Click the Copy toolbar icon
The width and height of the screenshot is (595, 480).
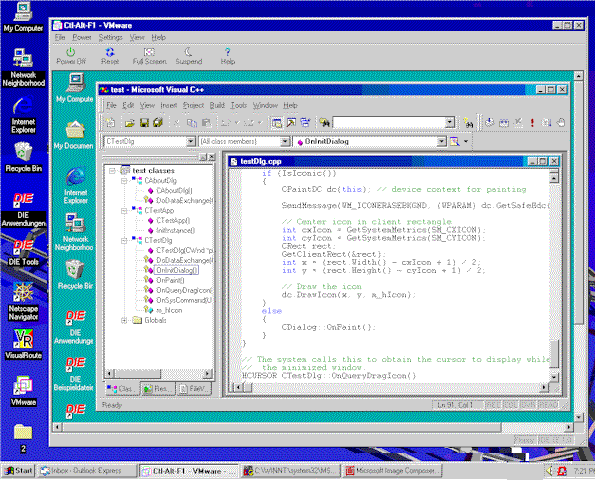[192, 123]
